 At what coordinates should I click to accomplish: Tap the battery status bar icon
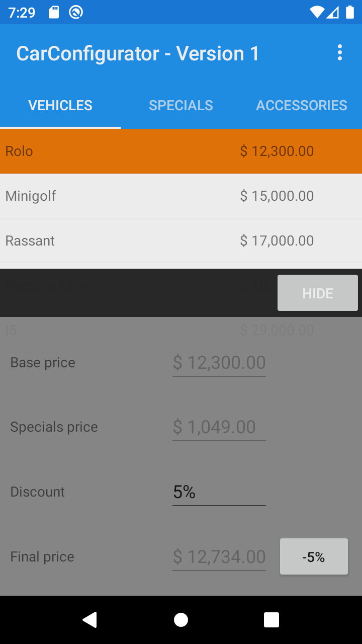click(x=350, y=12)
